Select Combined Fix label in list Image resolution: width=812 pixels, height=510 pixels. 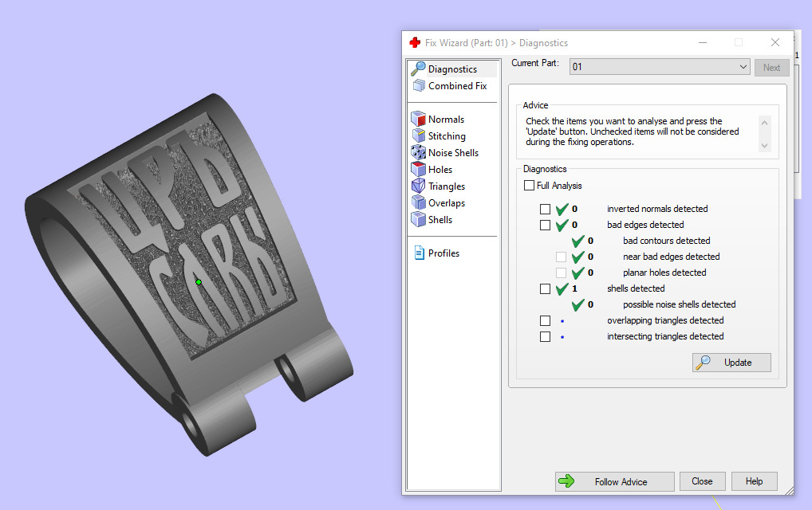point(457,86)
